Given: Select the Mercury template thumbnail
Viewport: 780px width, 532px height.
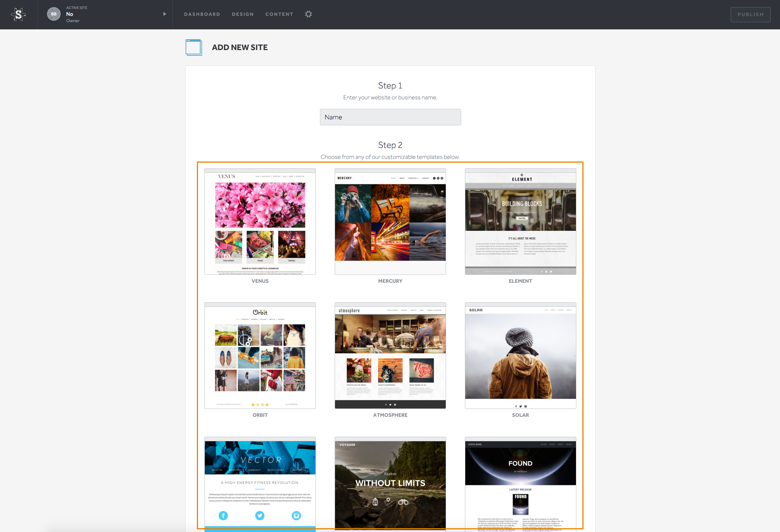Looking at the screenshot, I should click(x=390, y=222).
